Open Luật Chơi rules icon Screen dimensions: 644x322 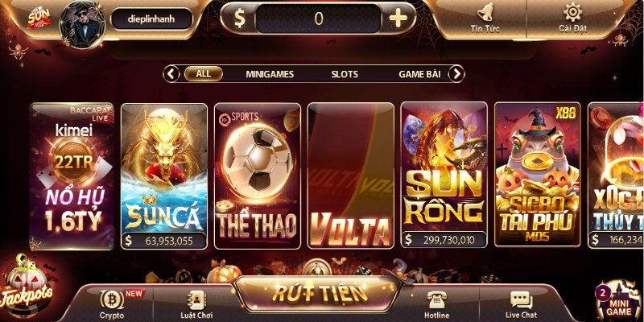pos(196,304)
